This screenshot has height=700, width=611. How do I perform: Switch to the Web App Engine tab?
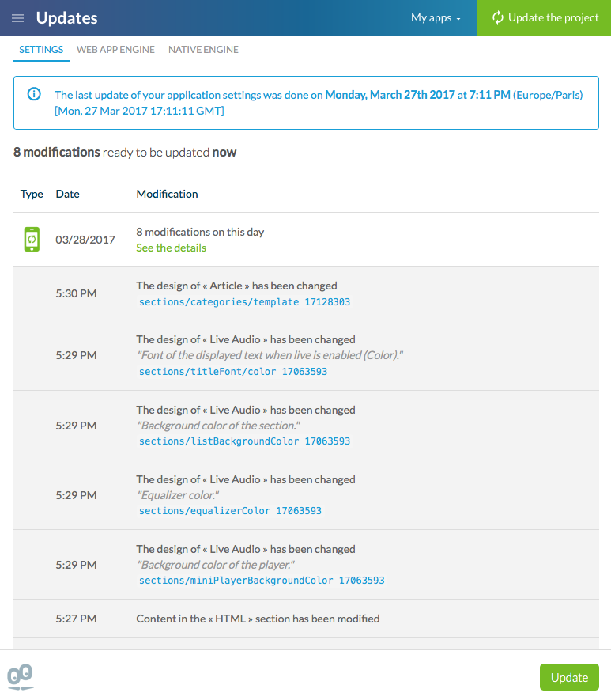click(115, 49)
